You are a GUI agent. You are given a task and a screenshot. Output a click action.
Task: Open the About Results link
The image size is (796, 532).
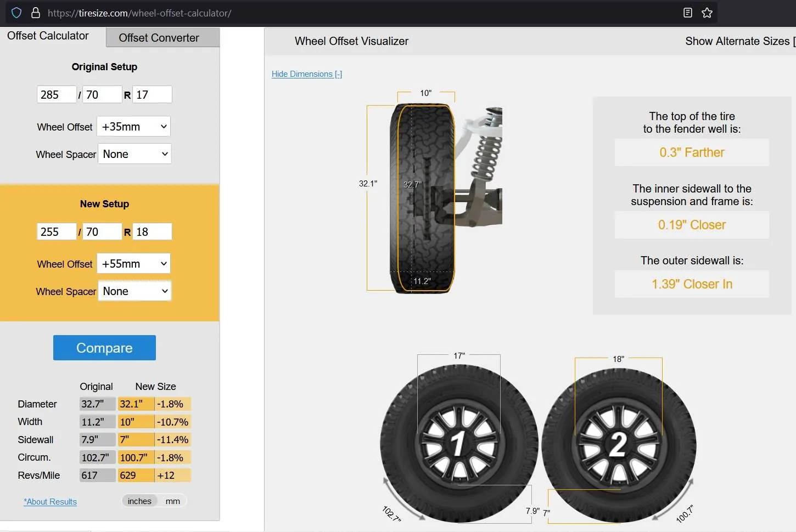click(x=50, y=501)
